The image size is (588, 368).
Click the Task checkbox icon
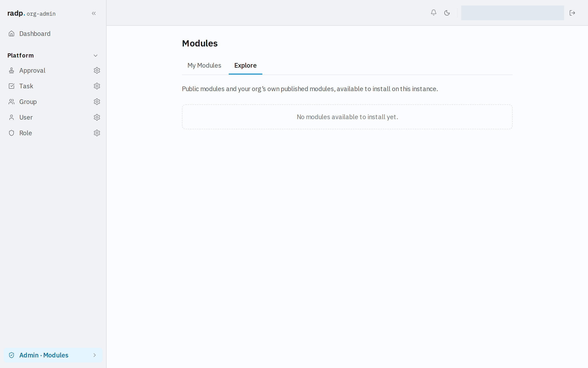pyautogui.click(x=11, y=86)
